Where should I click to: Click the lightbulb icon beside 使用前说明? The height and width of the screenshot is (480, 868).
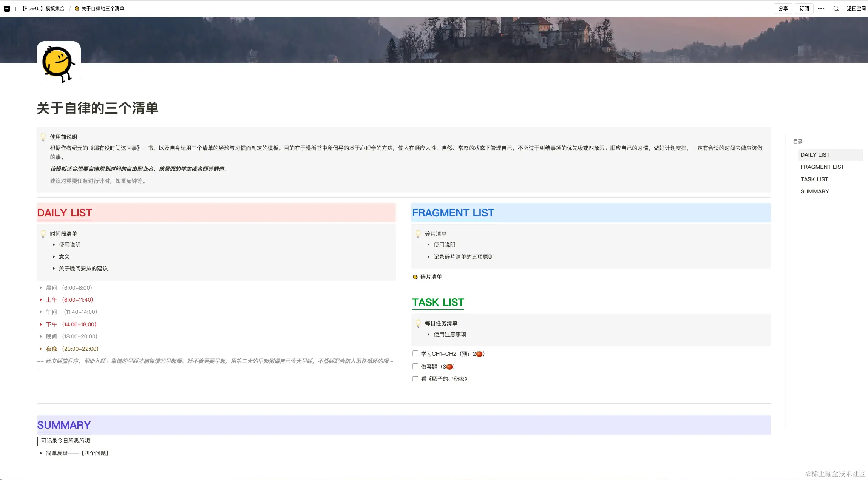tap(43, 137)
